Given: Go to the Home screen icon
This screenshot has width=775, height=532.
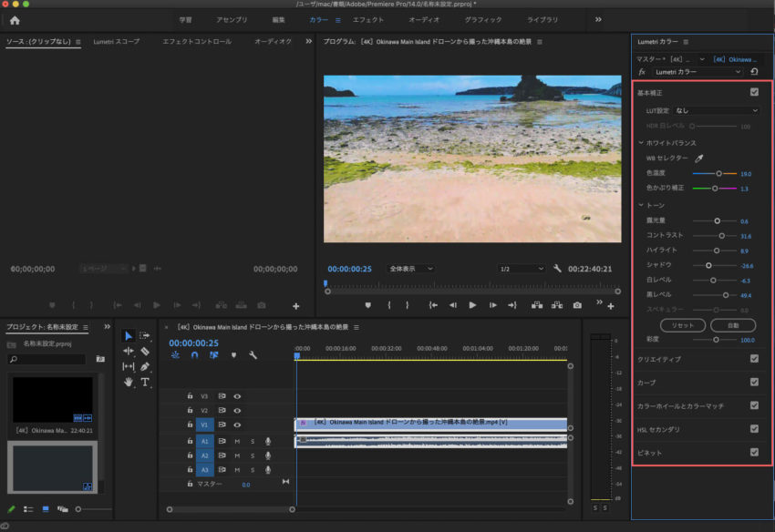Looking at the screenshot, I should 15,20.
